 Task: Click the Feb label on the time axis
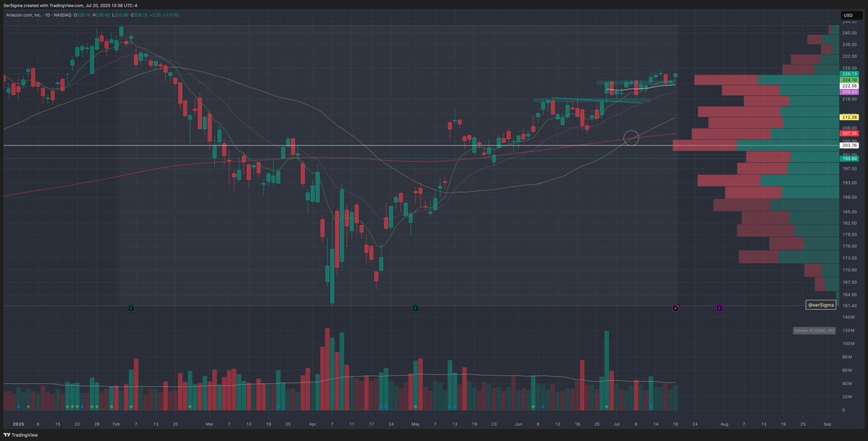coord(116,424)
